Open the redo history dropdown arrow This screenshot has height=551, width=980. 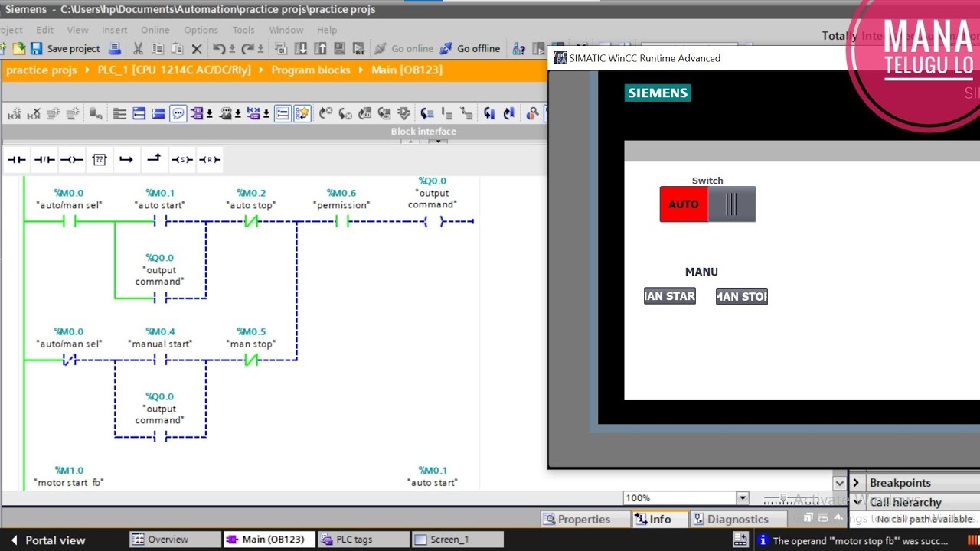coord(260,49)
